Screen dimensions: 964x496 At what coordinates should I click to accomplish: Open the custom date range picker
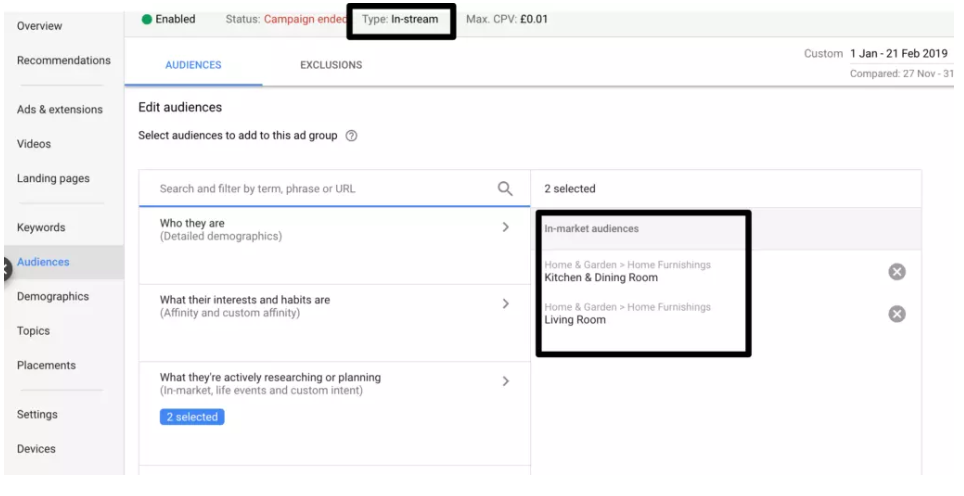(x=896, y=53)
